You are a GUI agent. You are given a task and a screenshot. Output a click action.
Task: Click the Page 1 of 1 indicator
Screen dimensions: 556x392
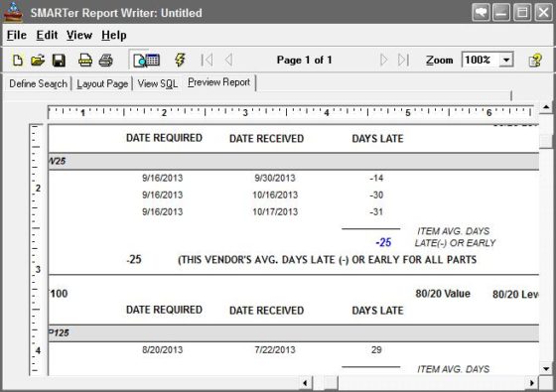pos(304,60)
